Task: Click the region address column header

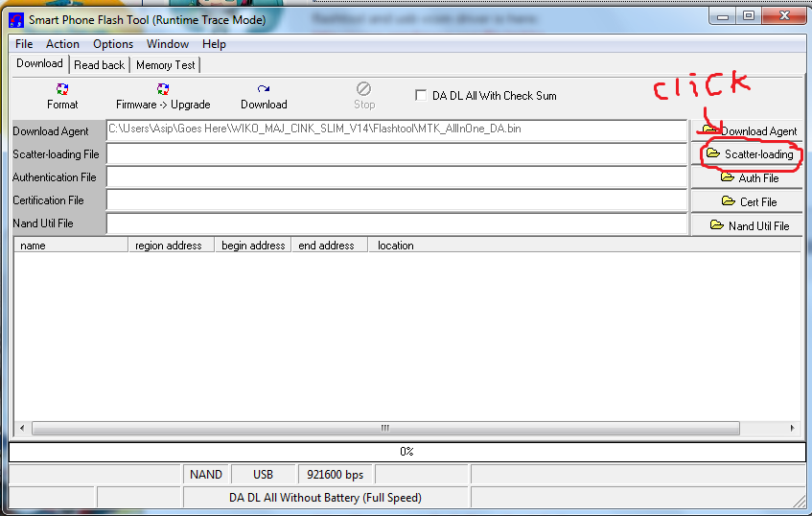Action: pyautogui.click(x=170, y=246)
